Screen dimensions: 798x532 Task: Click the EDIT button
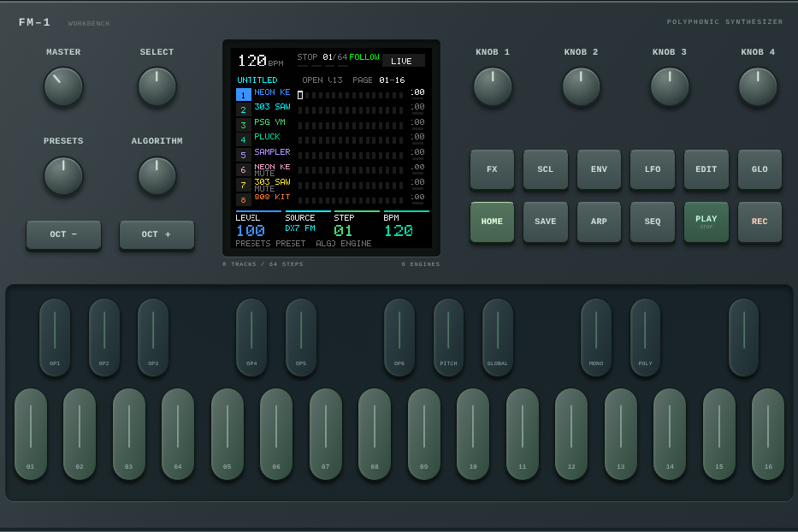(706, 169)
